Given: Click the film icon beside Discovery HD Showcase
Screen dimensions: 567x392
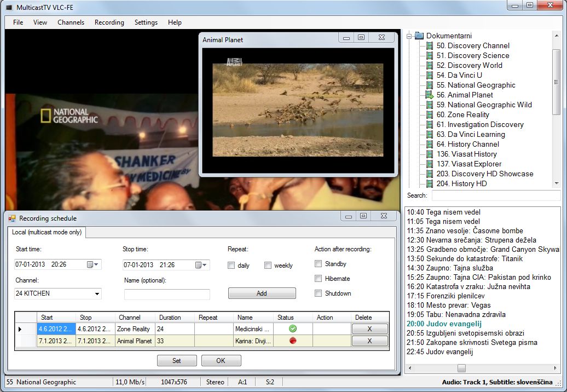Looking at the screenshot, I should click(429, 174).
